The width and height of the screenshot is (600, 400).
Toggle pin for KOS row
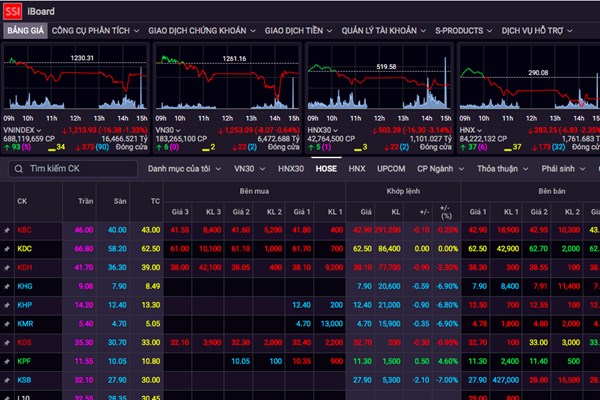click(x=6, y=342)
